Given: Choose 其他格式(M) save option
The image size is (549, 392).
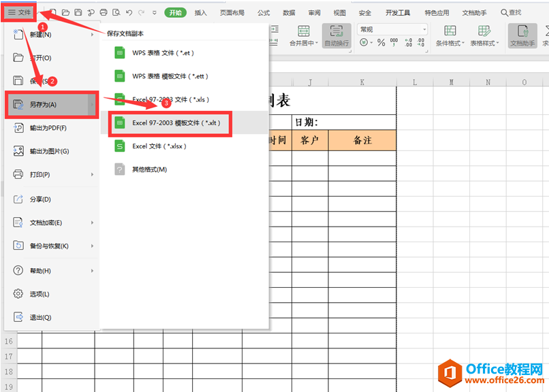Looking at the screenshot, I should [x=185, y=169].
